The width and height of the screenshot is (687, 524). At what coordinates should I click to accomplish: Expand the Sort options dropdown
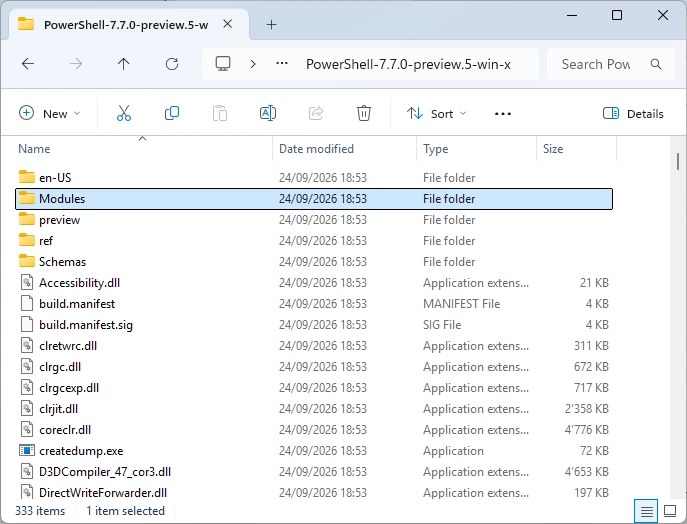pos(436,113)
